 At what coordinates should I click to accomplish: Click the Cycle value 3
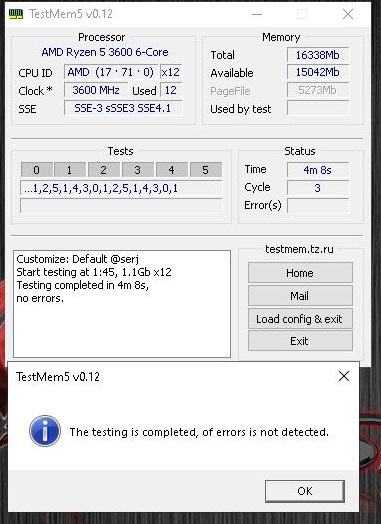pyautogui.click(x=318, y=188)
